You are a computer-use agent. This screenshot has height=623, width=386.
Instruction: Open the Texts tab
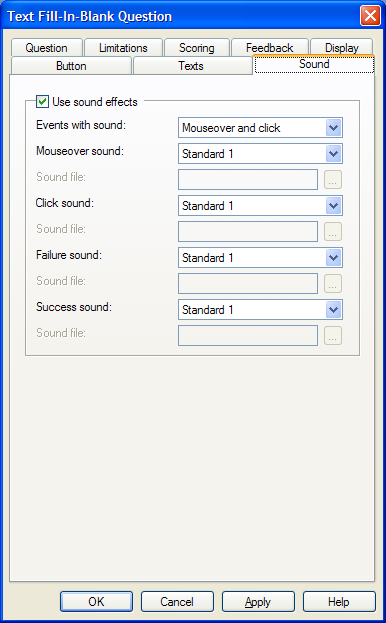tap(191, 66)
